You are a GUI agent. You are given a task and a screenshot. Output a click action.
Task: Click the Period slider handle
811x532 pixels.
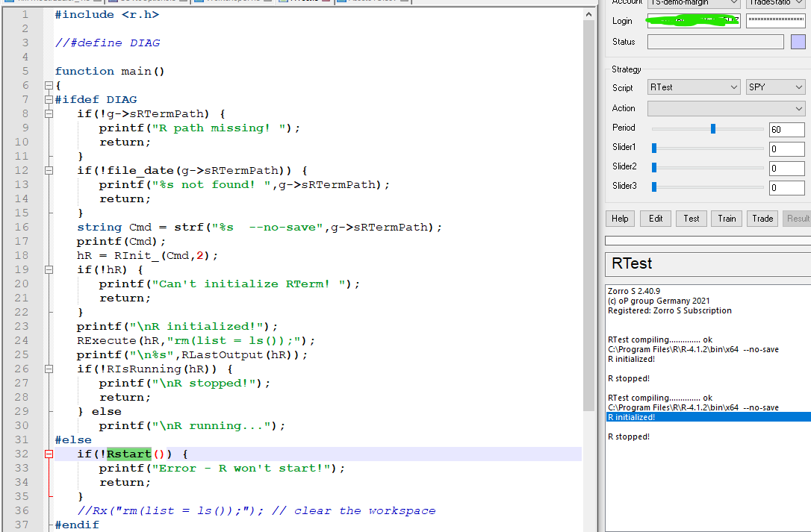pos(713,129)
